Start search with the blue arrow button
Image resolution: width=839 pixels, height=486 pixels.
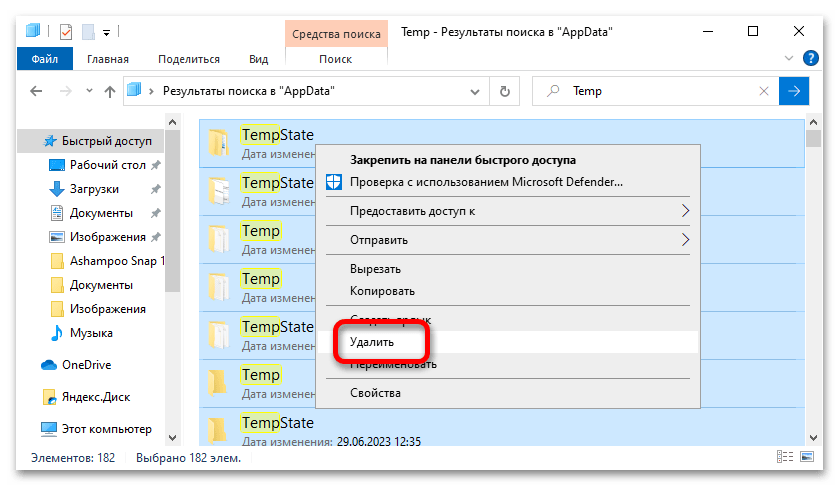point(794,91)
